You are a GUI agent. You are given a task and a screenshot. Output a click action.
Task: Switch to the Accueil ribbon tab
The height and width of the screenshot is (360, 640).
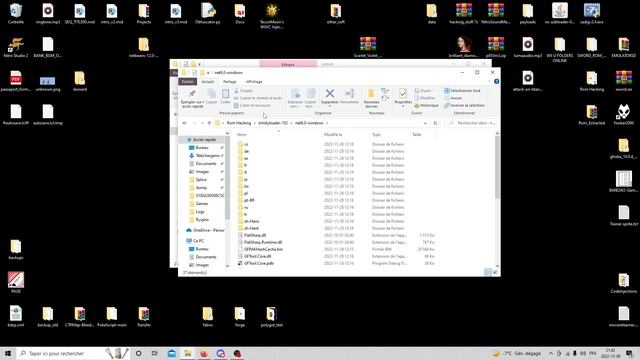[208, 82]
